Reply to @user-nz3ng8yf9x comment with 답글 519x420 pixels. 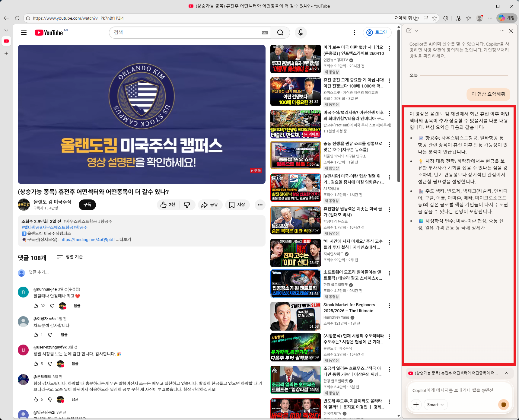(x=75, y=364)
